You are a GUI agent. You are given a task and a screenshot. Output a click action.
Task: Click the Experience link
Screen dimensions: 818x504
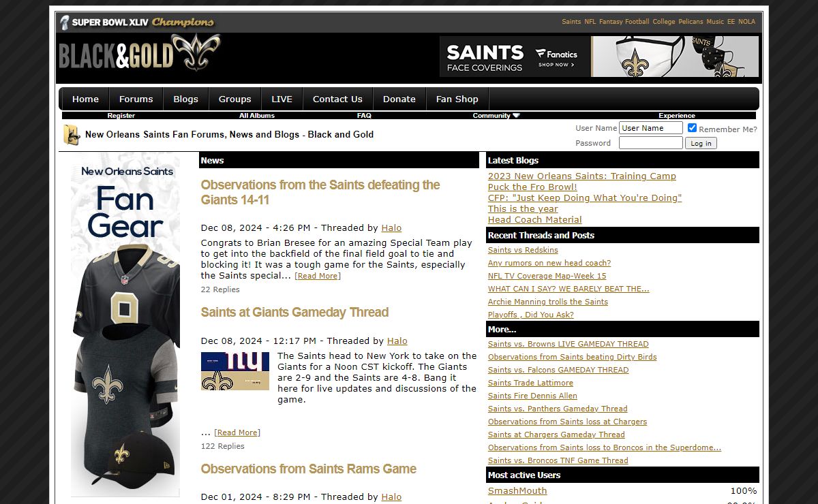677,116
